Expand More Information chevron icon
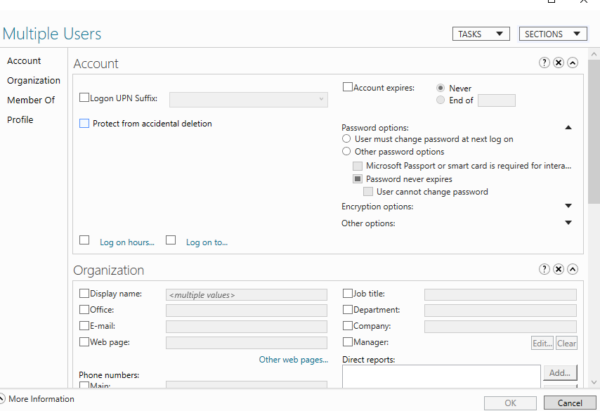Screen dimensions: 600x411 [x=3, y=399]
